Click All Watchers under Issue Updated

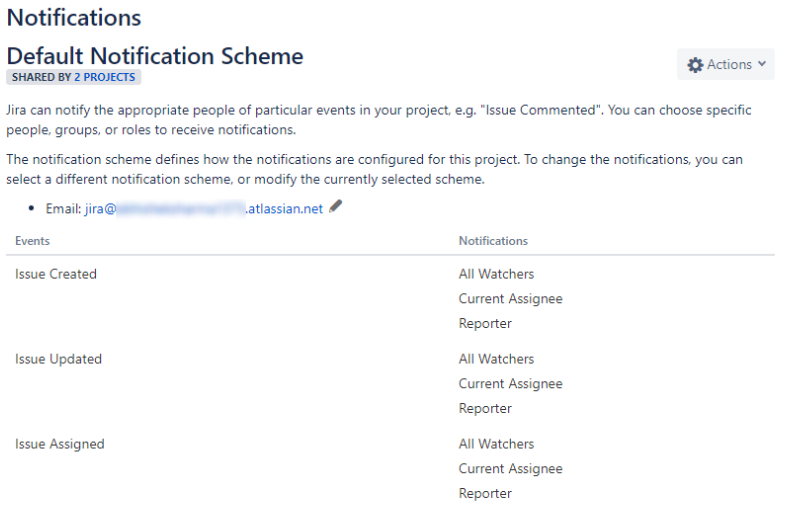pos(496,359)
